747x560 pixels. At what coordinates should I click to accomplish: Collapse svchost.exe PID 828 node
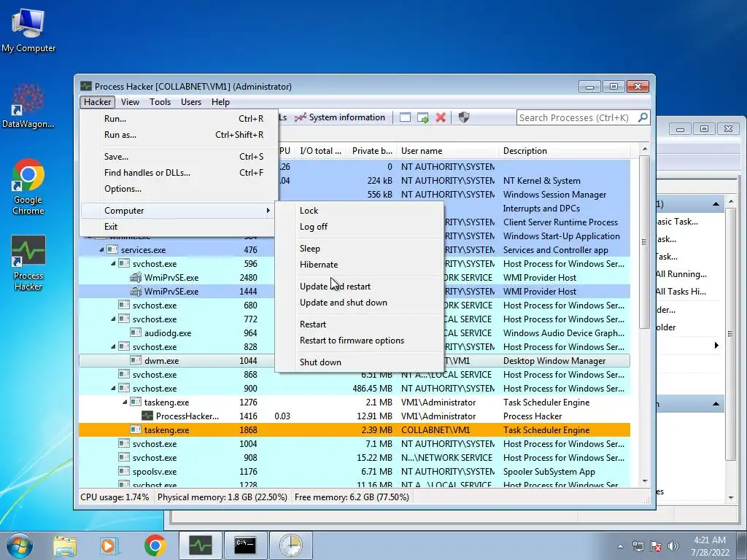coord(113,346)
